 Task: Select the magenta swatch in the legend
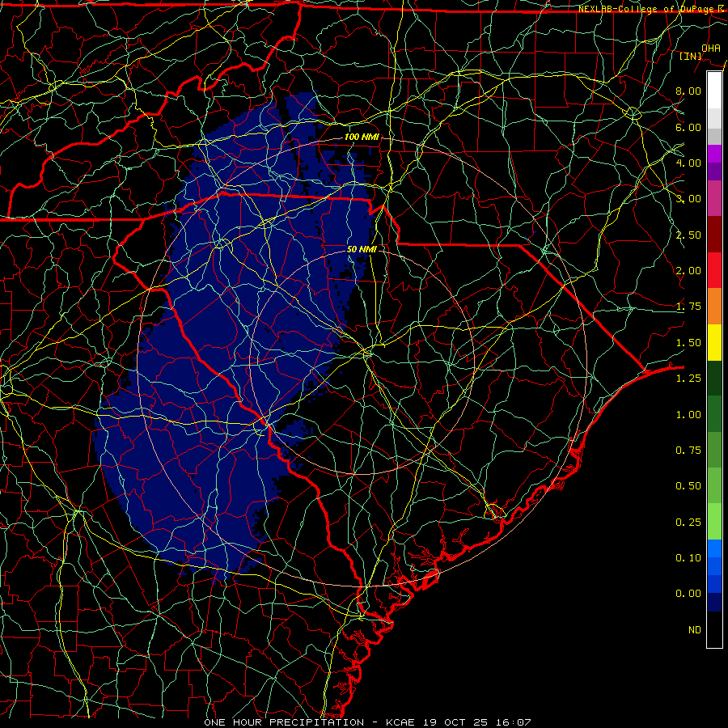click(714, 154)
